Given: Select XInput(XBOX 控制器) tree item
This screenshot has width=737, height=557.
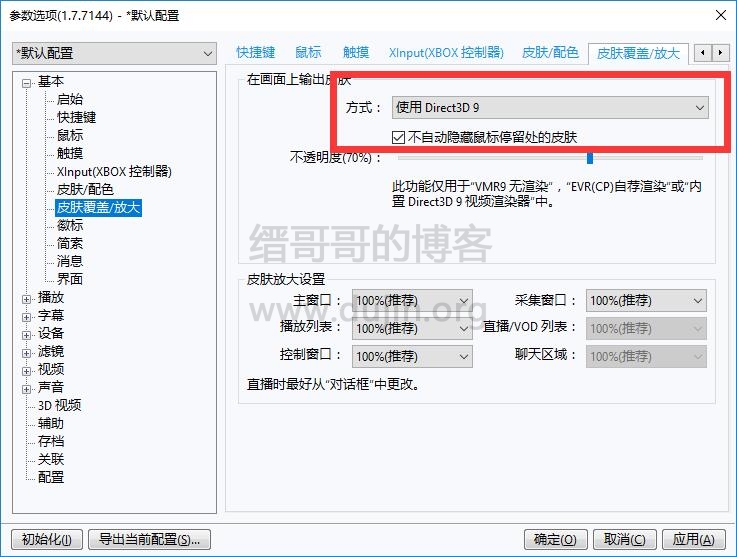Looking at the screenshot, I should 114,171.
